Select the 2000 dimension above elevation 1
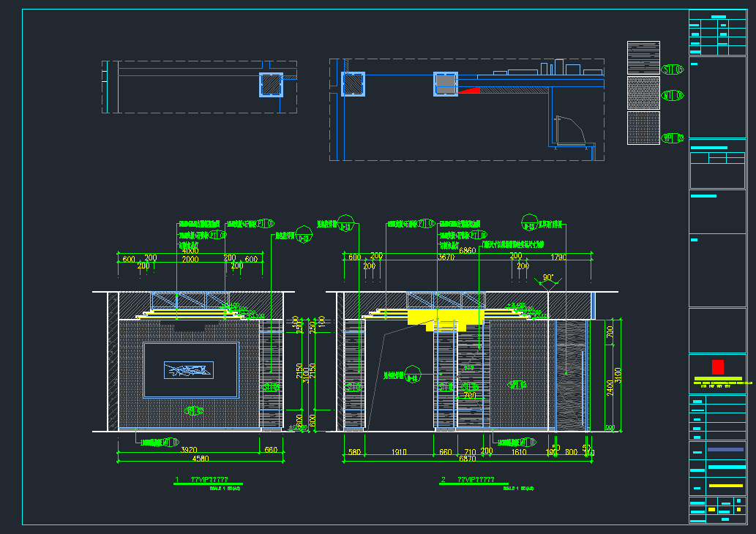The width and height of the screenshot is (756, 534). tap(190, 259)
